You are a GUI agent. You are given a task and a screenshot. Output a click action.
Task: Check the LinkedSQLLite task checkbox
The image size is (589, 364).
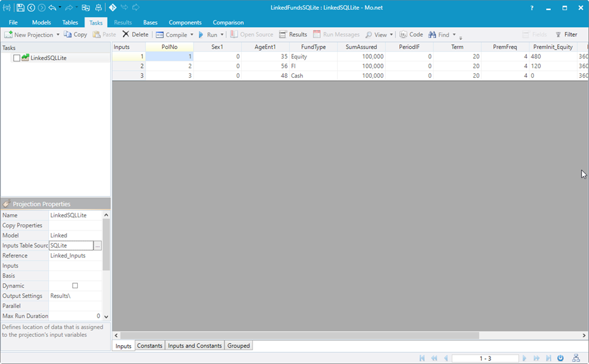(17, 58)
